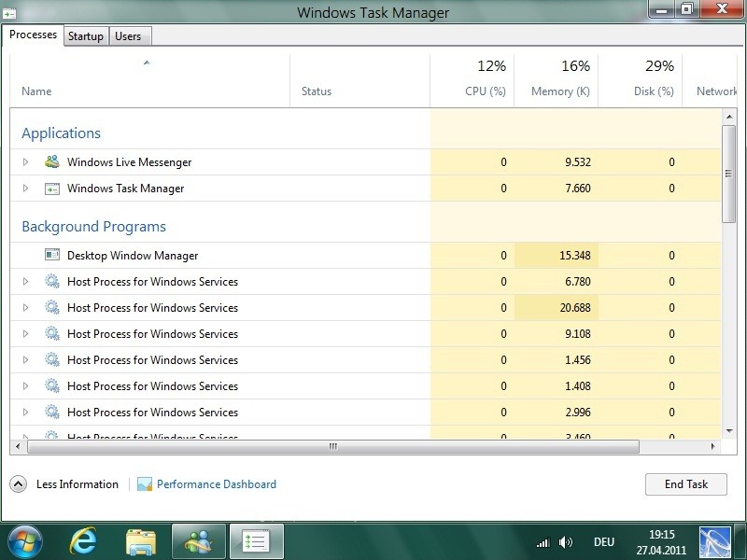Expand the Host Process using 20.688 K

pyautogui.click(x=26, y=308)
